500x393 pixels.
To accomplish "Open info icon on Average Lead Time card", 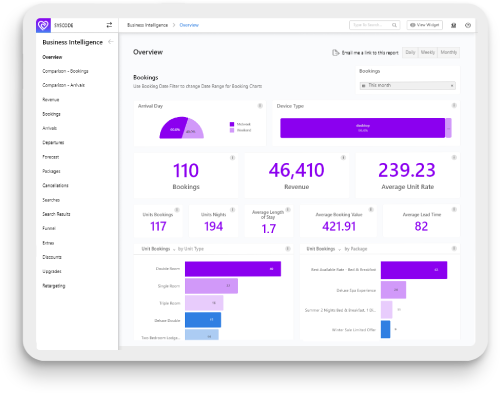I will 454,210.
